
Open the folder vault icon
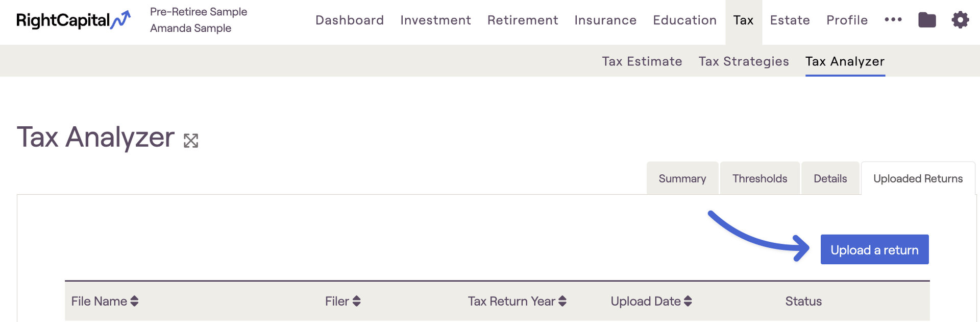[x=927, y=20]
